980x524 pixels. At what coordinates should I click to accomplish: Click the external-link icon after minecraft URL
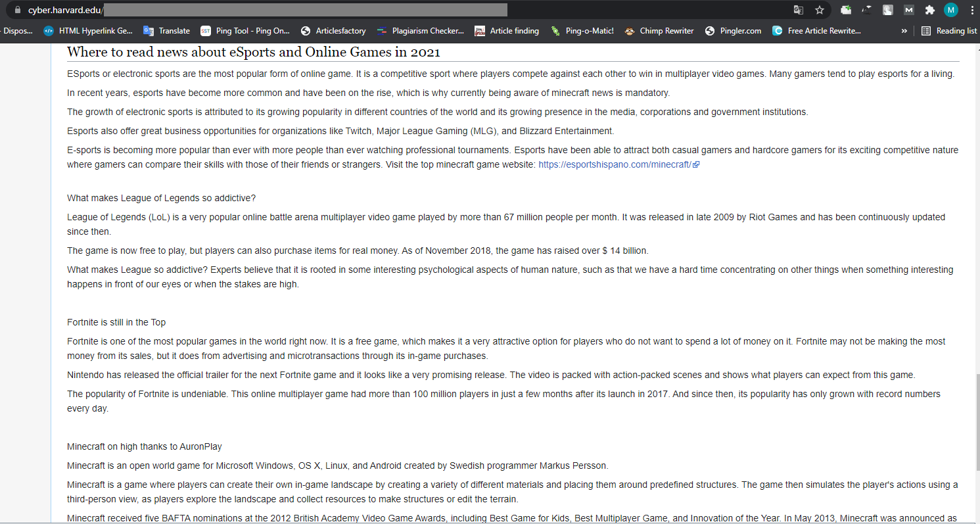click(696, 165)
